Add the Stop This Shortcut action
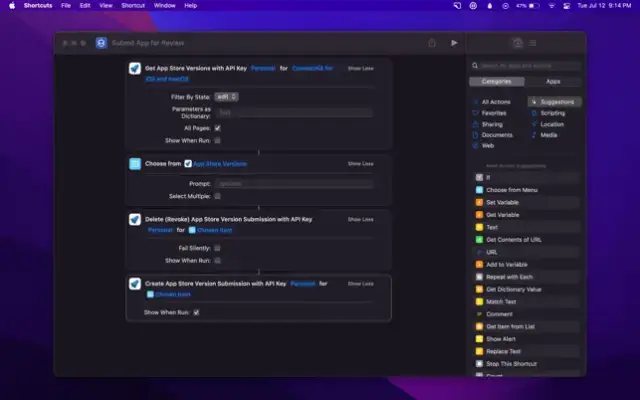The height and width of the screenshot is (400, 640). point(527,364)
